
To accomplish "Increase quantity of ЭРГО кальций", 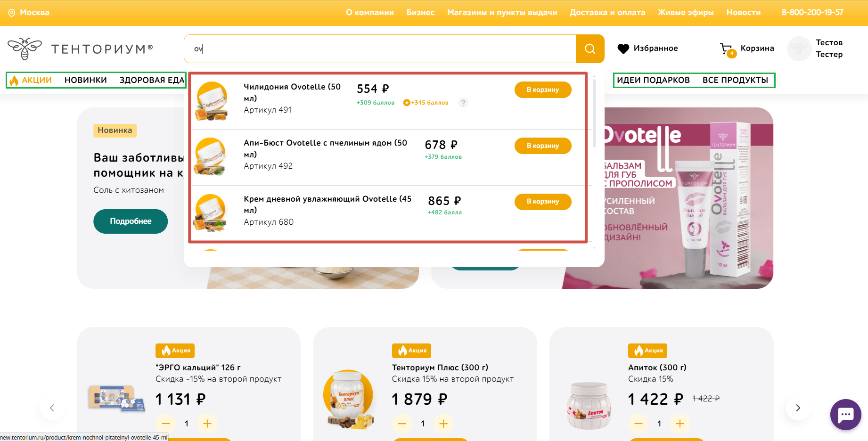I will pyautogui.click(x=207, y=424).
